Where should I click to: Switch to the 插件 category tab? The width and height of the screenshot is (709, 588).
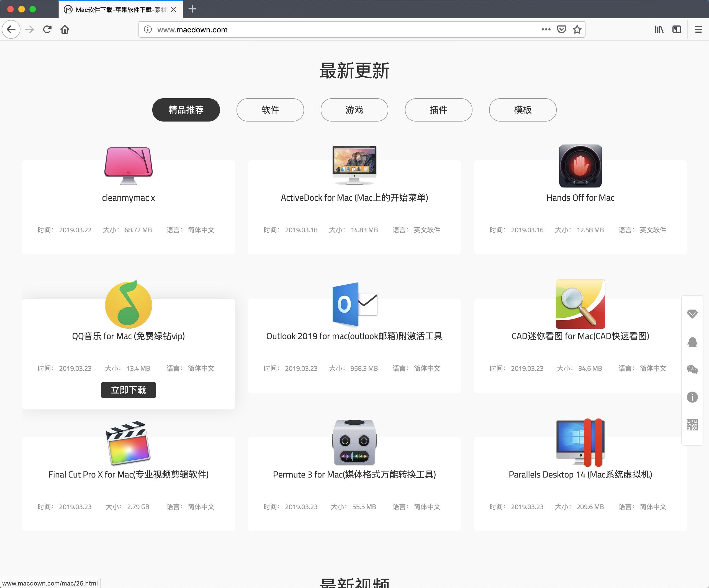(x=439, y=110)
